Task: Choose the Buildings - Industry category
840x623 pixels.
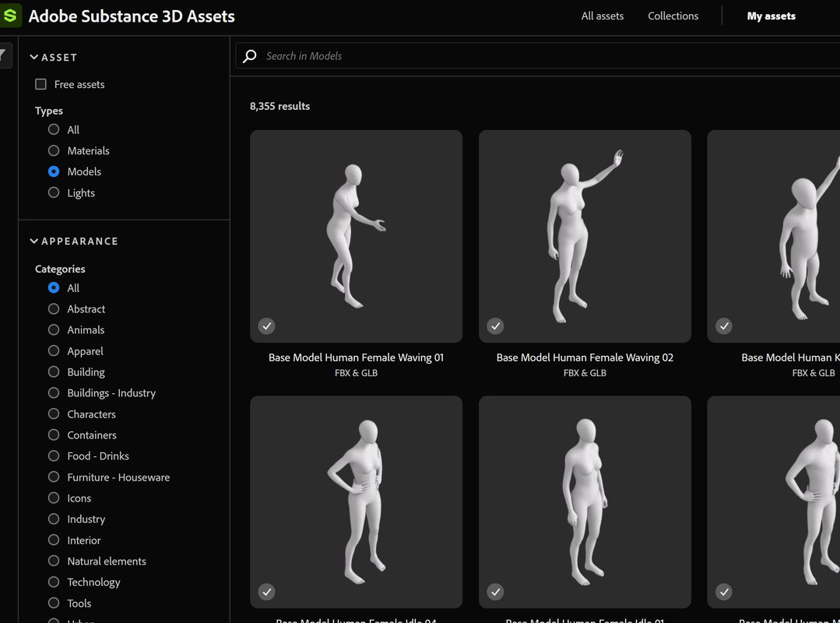Action: click(54, 392)
